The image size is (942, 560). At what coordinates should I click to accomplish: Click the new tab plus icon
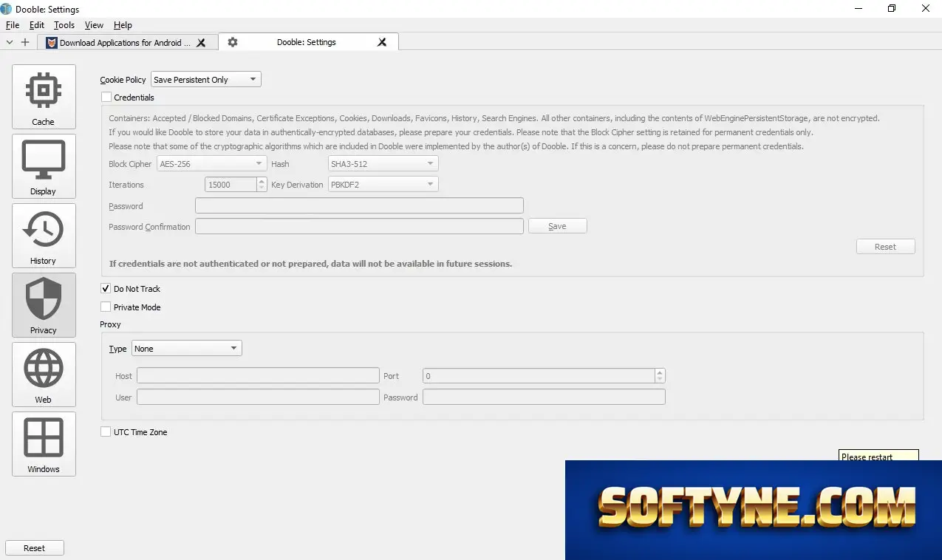click(25, 42)
